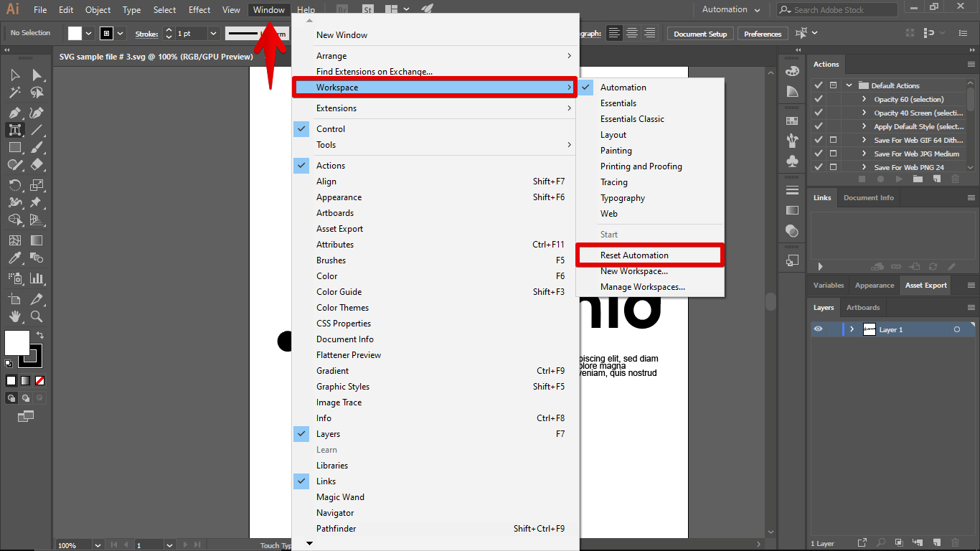This screenshot has height=551, width=980.
Task: Open the Swatches panel icon
Action: tap(792, 121)
